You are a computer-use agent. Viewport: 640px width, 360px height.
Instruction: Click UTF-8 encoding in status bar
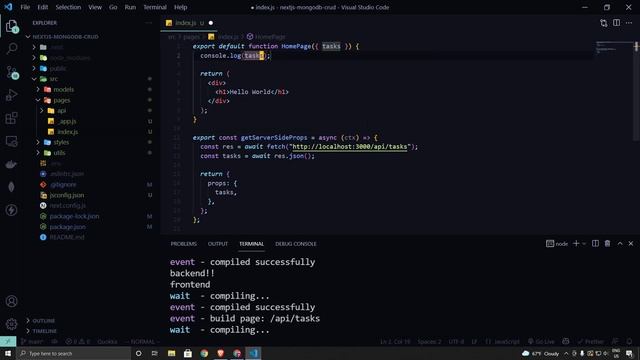(456, 342)
